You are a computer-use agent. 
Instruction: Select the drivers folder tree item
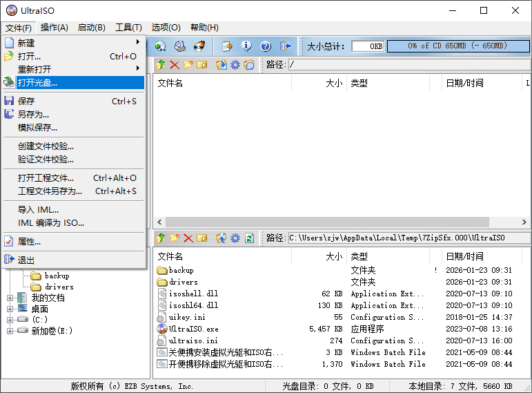pos(59,287)
